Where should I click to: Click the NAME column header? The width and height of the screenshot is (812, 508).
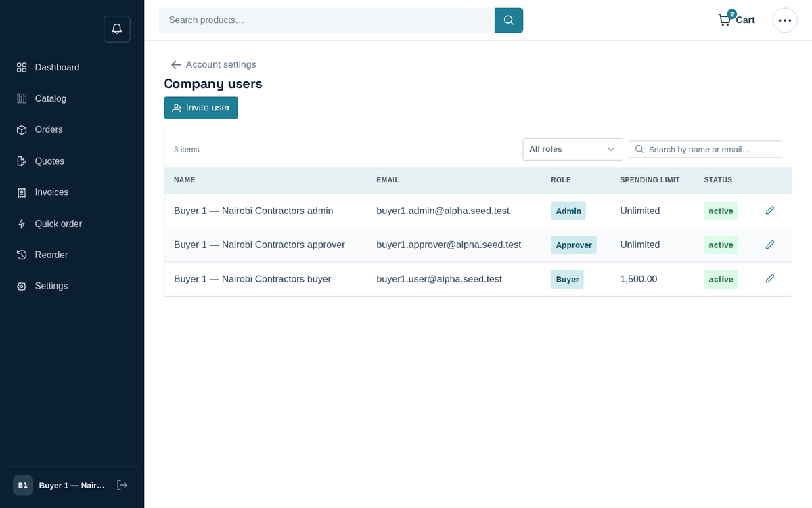click(x=185, y=180)
